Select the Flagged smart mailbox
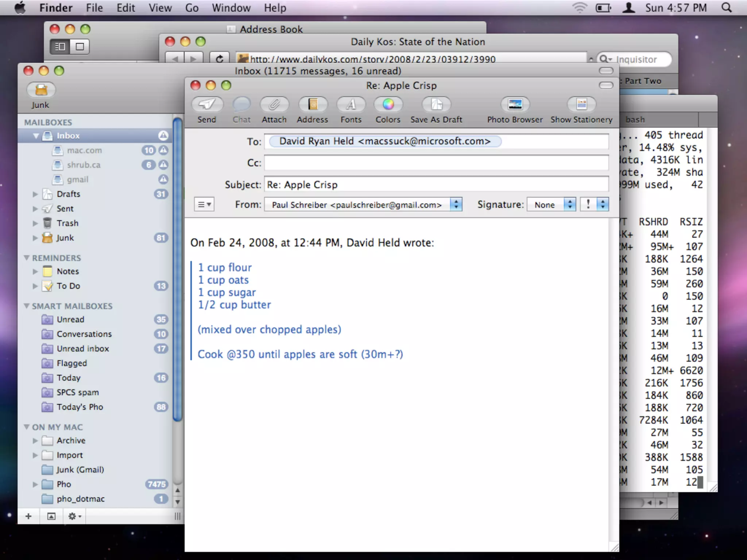 pos(95,363)
